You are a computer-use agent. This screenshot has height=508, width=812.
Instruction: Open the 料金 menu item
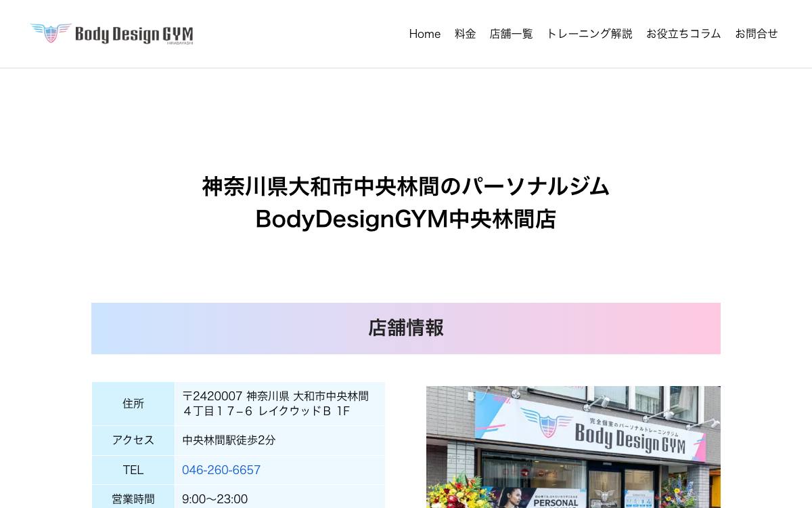pyautogui.click(x=466, y=34)
